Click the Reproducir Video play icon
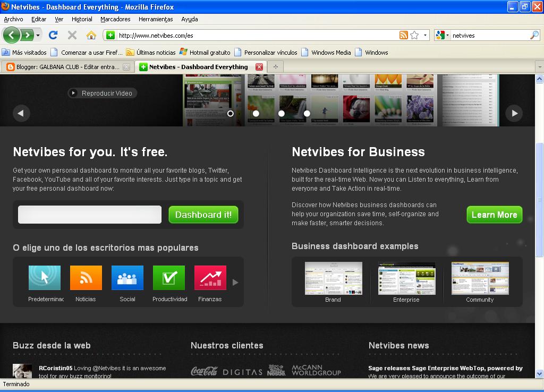Image resolution: width=544 pixels, height=392 pixels. pos(73,92)
